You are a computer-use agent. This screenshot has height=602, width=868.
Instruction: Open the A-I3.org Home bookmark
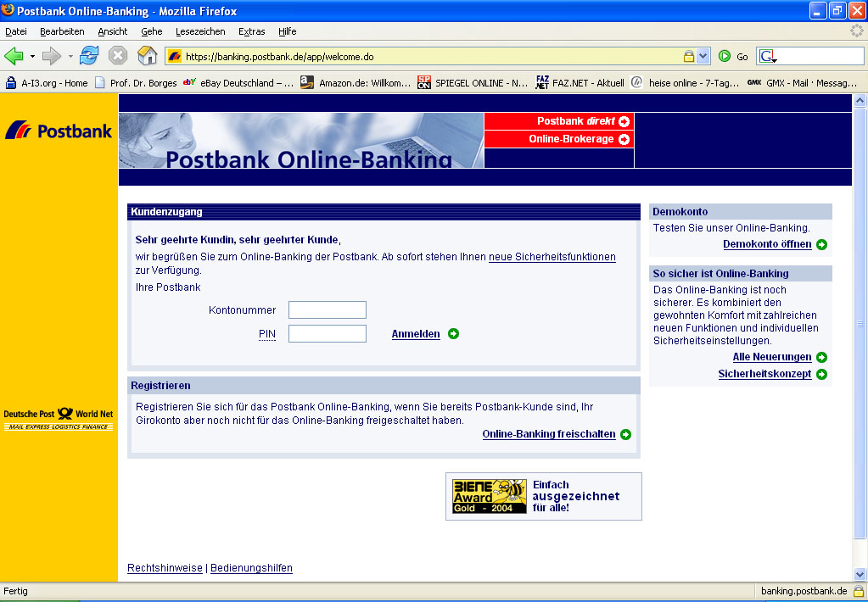47,83
